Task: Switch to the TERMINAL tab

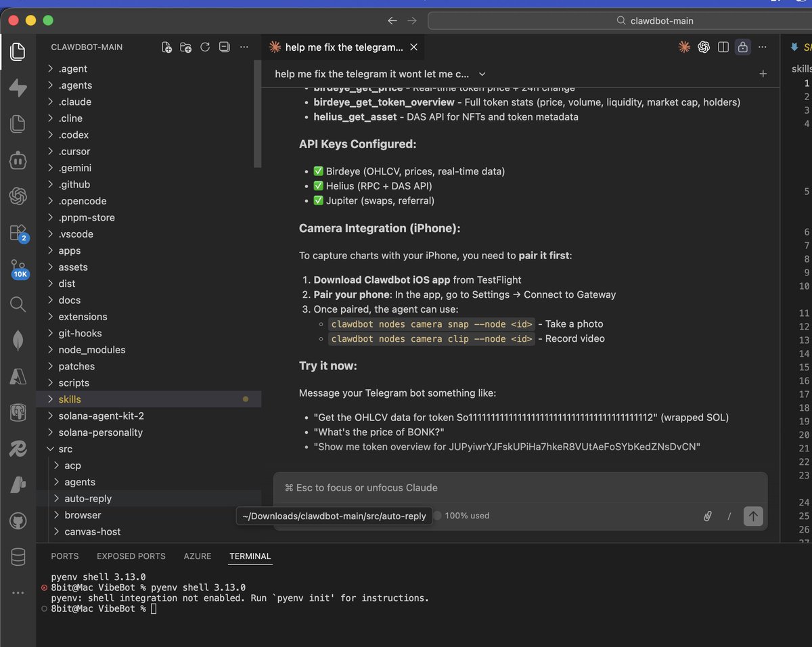Action: tap(250, 556)
